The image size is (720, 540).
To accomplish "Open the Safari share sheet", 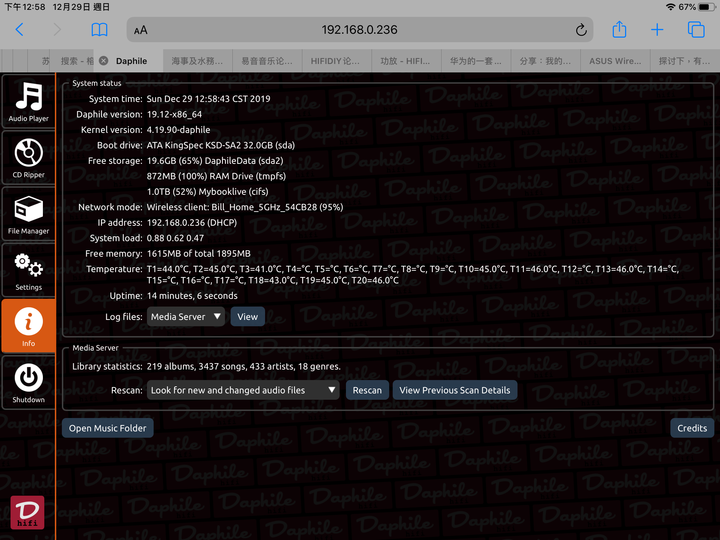I will (x=619, y=29).
